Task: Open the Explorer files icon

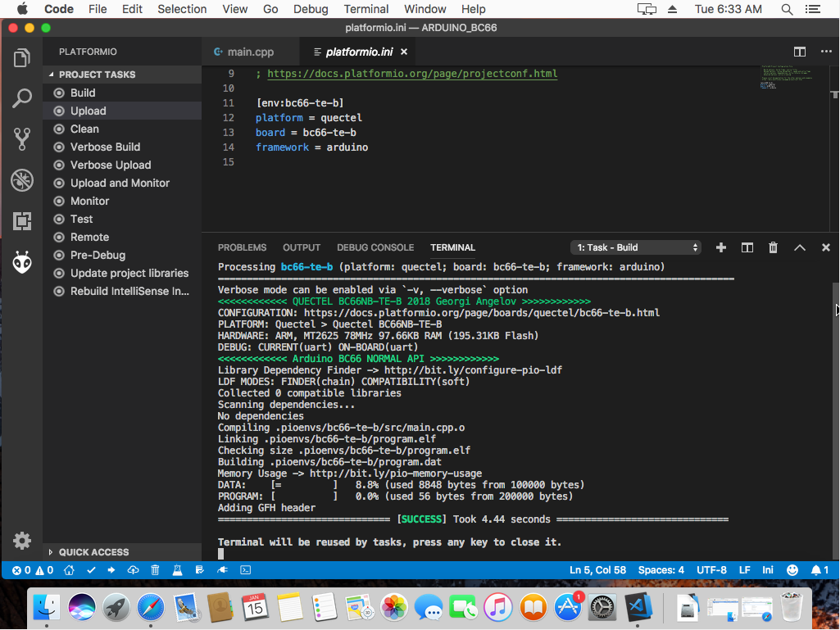Action: [22, 58]
